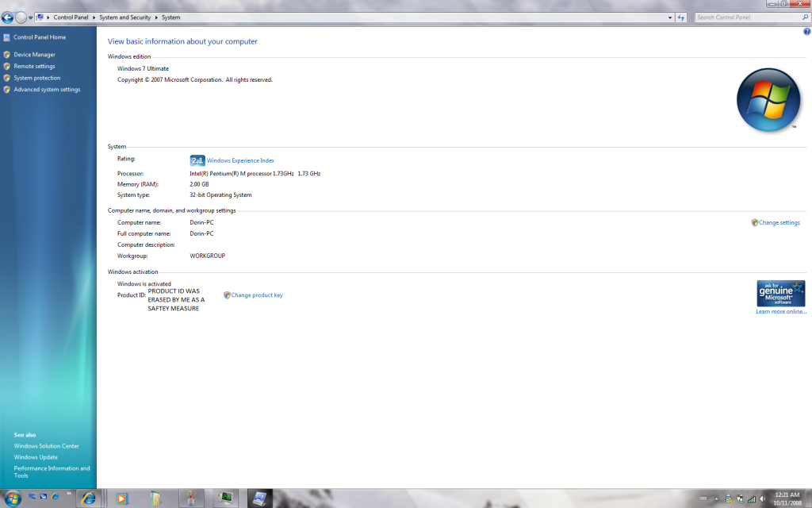This screenshot has height=508, width=812.
Task: Open Paint taskbar icon
Action: 190,498
